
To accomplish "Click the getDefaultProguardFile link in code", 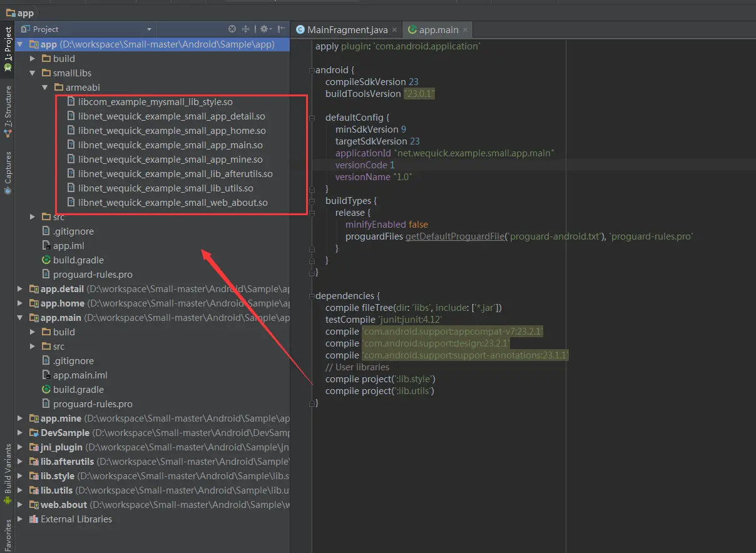I will coord(455,236).
